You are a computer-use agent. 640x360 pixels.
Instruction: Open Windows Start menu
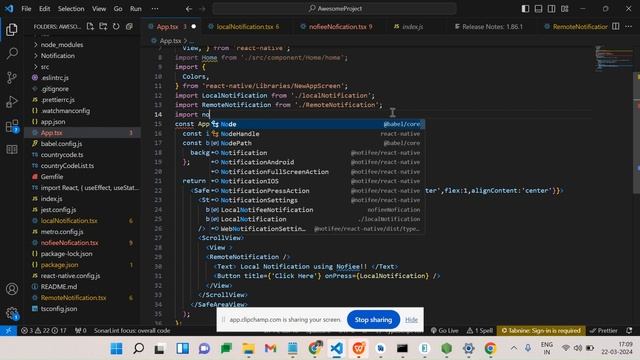coord(116,348)
